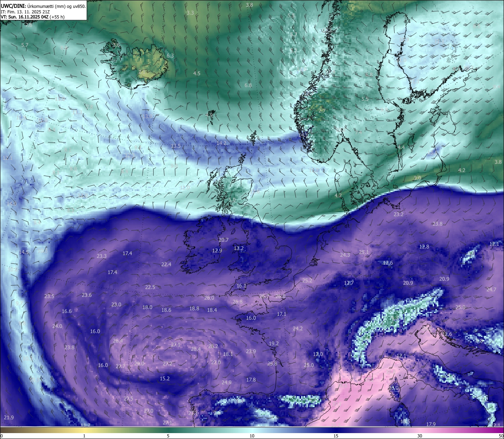Click the value 12.7 over central Germany
This screenshot has height=439, width=504.
tap(349, 283)
